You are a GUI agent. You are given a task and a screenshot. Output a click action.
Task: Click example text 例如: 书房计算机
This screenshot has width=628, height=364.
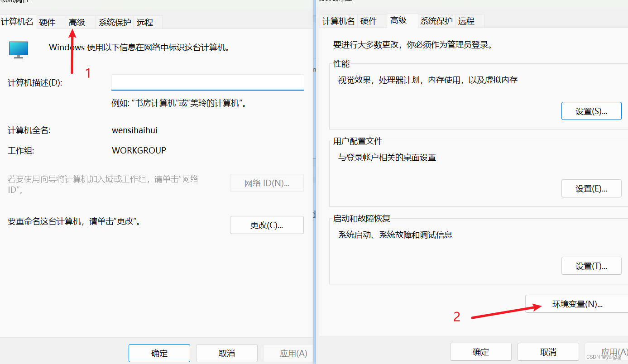[x=179, y=103]
